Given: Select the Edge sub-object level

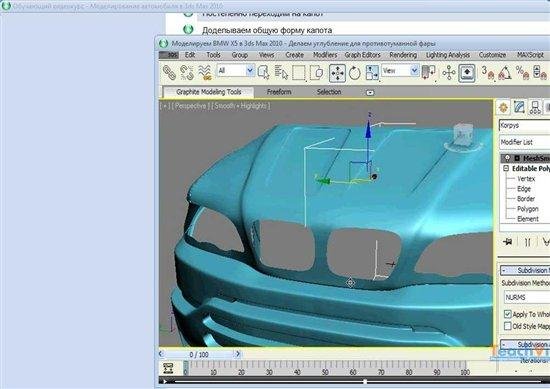Looking at the screenshot, I should (x=524, y=189).
